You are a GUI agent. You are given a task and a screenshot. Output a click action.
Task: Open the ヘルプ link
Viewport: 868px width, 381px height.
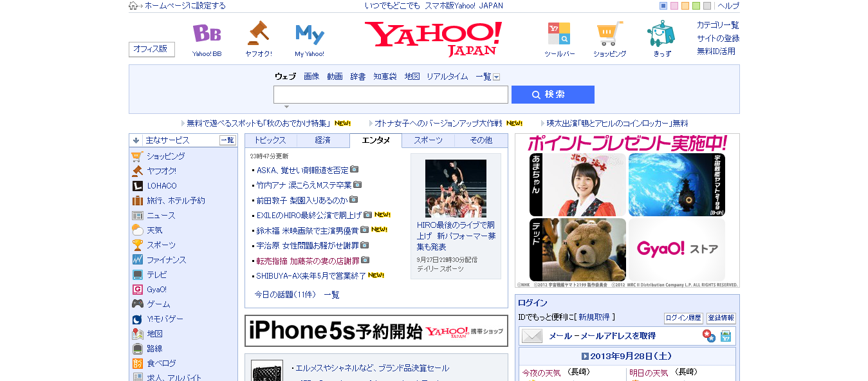pyautogui.click(x=728, y=6)
